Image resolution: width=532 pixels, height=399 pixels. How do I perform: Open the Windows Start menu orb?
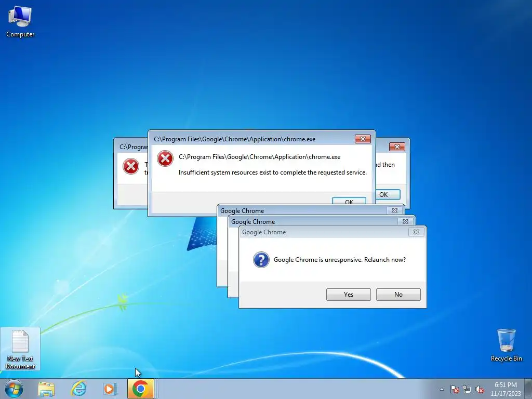[14, 389]
